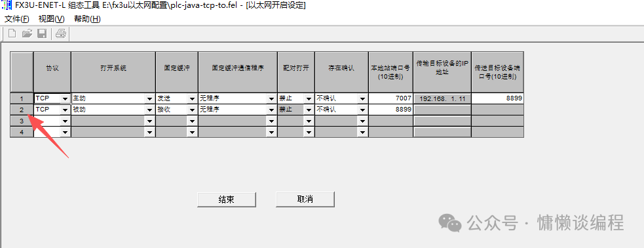Viewport: 644px width, 248px height.
Task: Select row header number 2
Action: point(22,110)
